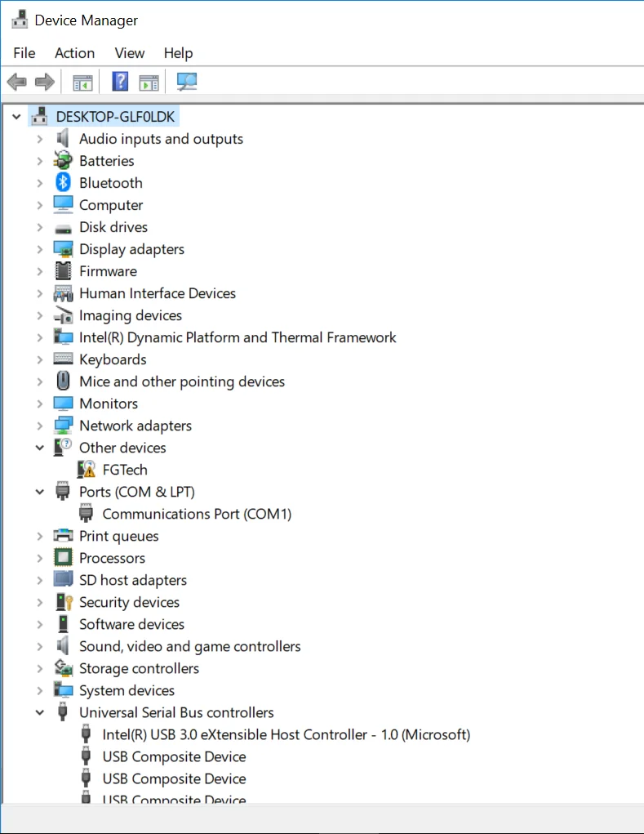Click the Mice and other pointing devices icon
Screen dimensions: 644x834
[x=63, y=381]
